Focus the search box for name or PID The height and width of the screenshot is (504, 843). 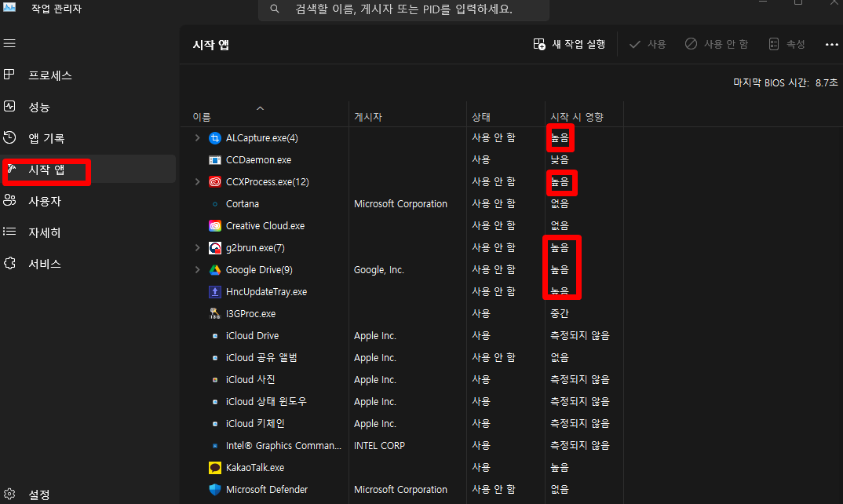click(x=403, y=9)
